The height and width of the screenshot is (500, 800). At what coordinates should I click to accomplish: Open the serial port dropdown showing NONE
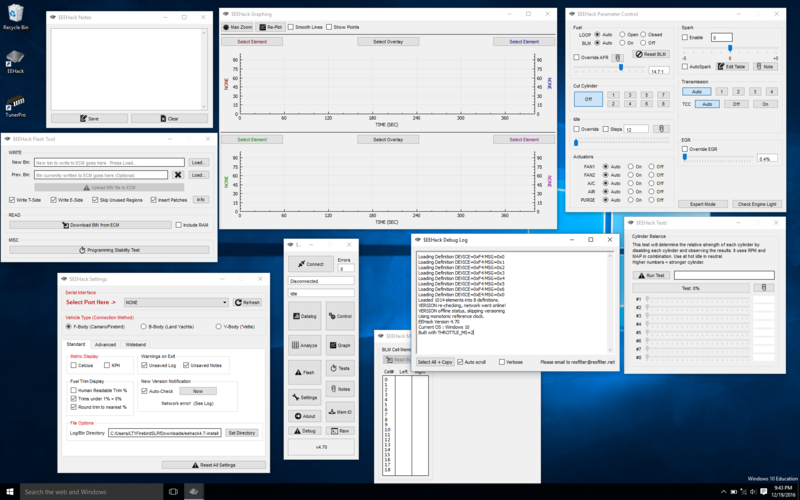coord(174,301)
